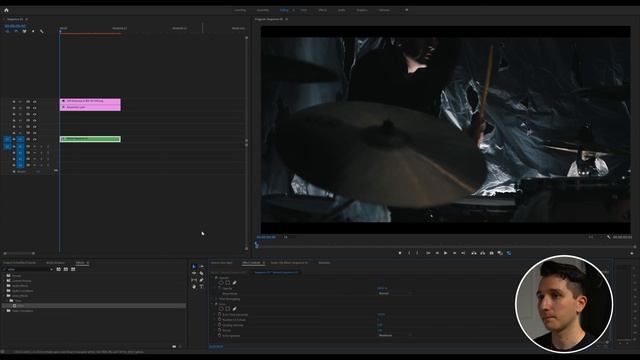Open button editor plus in Program monitor
The width and height of the screenshot is (640, 360).
(x=631, y=253)
